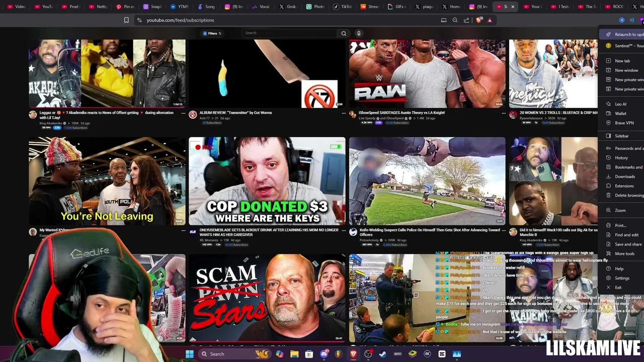Open options menu for Knife-Wielding Suspect video
The image size is (644, 362).
pos(504,230)
